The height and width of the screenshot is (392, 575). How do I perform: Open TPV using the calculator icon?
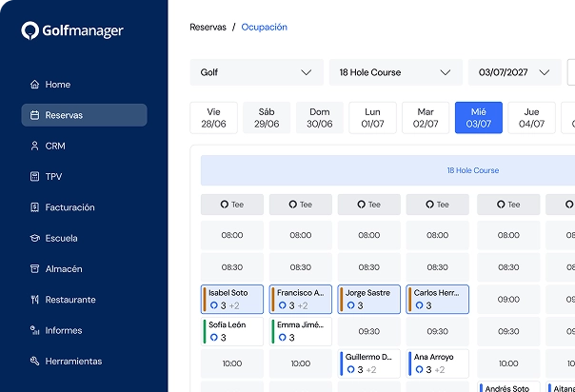(34, 177)
